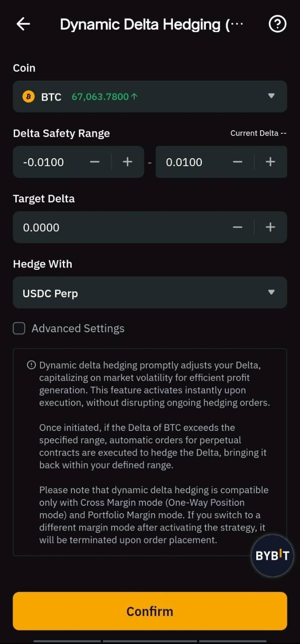Tap the Bitcoin coin icon

pyautogui.click(x=29, y=96)
